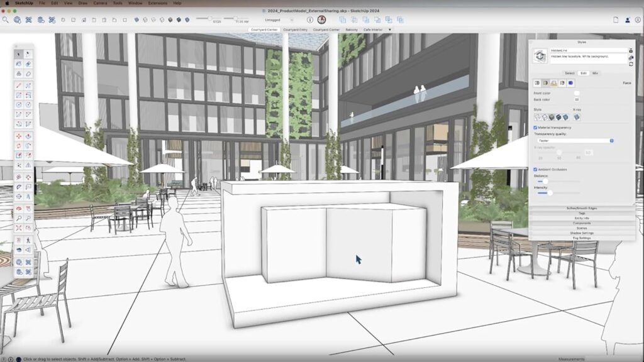This screenshot has height=362, width=644.
Task: Toggle the Material transparency checkbox
Action: click(535, 128)
